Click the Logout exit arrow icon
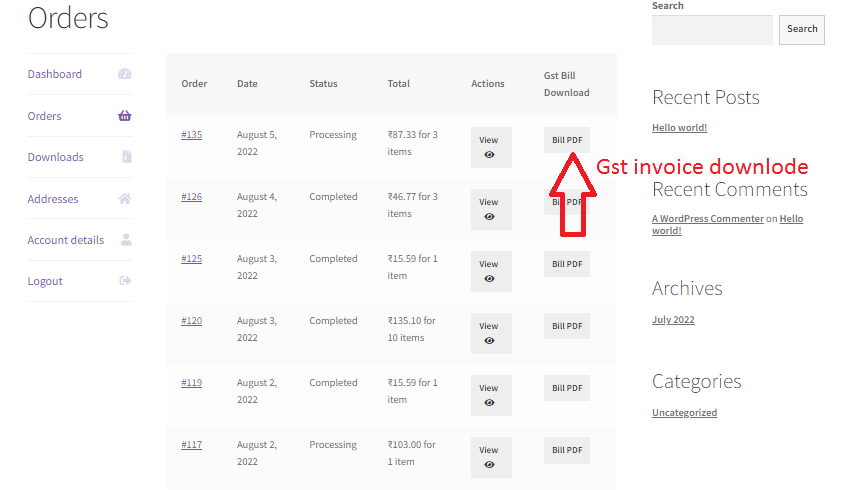864x490 pixels. point(125,281)
